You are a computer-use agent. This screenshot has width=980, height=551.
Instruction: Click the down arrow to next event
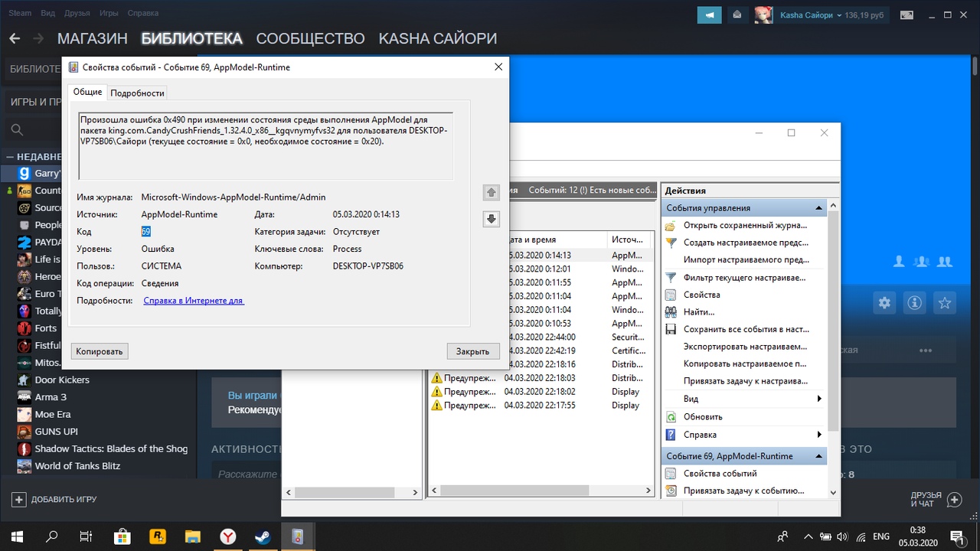[492, 219]
